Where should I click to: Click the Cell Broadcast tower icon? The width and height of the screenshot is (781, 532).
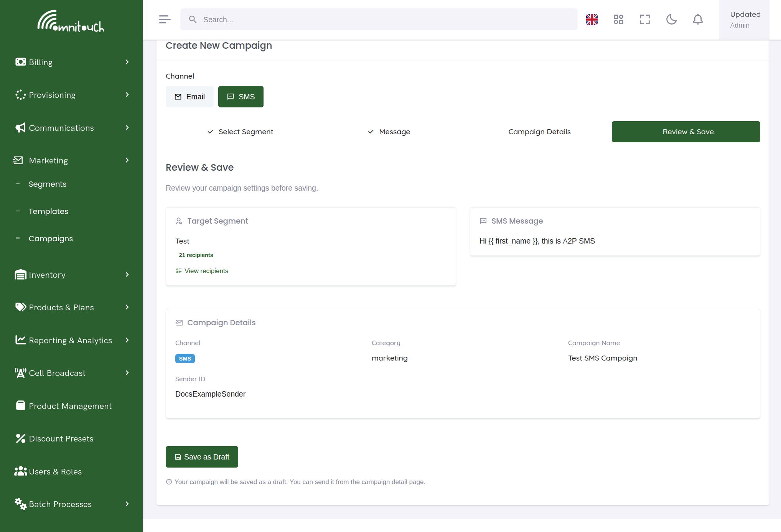pos(21,373)
